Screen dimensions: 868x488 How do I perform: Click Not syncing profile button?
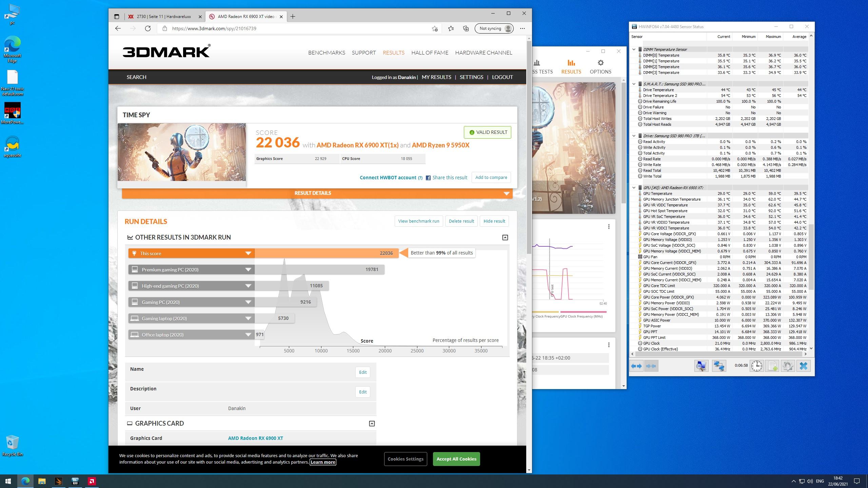pyautogui.click(x=494, y=28)
